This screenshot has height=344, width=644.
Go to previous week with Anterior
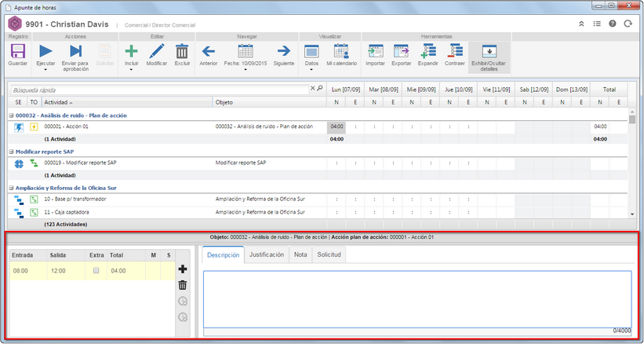pyautogui.click(x=208, y=55)
